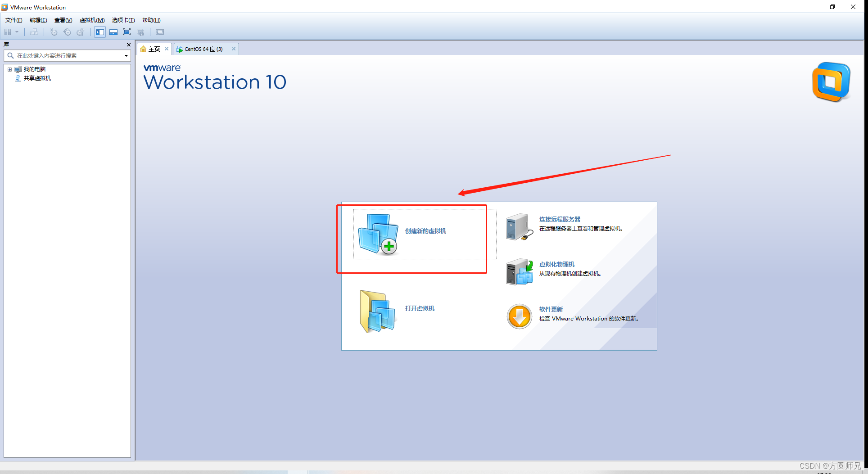
Task: Click the text 从现有物理机创建虚拟机。
Action: point(570,274)
